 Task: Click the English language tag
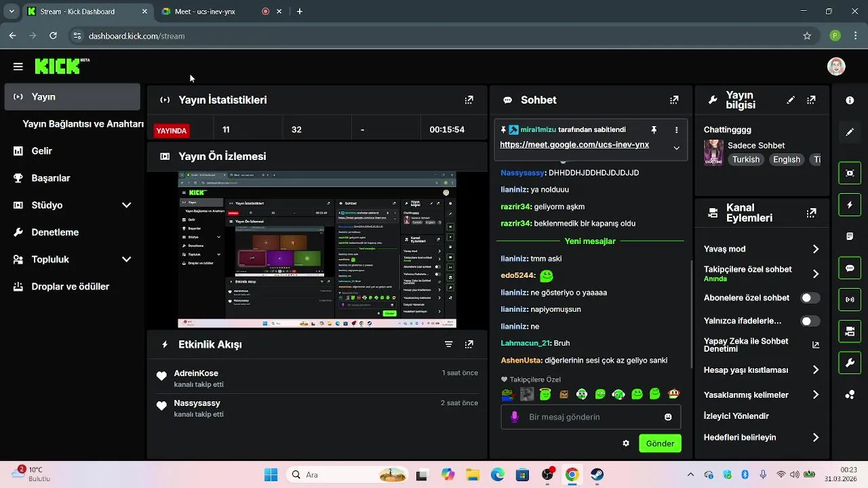click(x=787, y=159)
